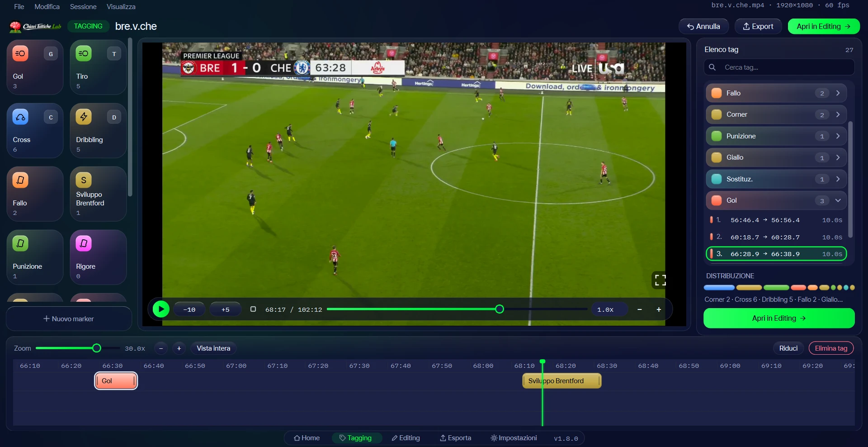Screen dimensions: 868x447
Task: Click the Nuovo marker button
Action: tap(69, 319)
